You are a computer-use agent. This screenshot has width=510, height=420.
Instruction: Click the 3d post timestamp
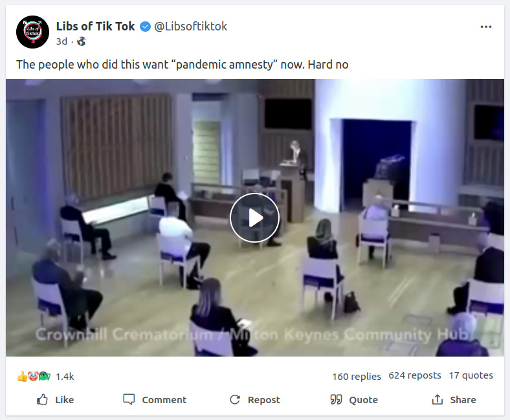click(61, 41)
